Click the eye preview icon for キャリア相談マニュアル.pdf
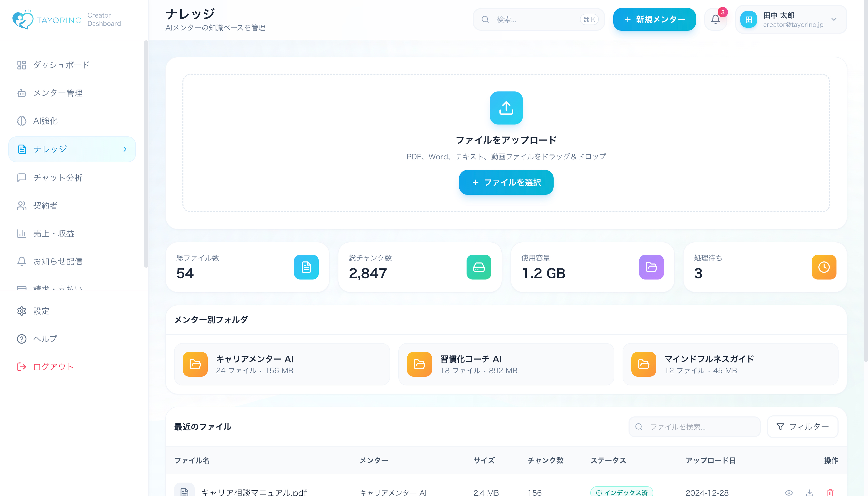This screenshot has height=496, width=868. 789,492
